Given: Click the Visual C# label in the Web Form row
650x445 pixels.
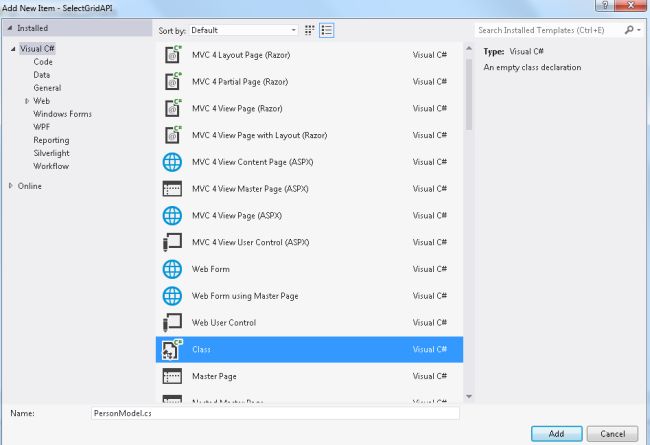Looking at the screenshot, I should click(429, 269).
